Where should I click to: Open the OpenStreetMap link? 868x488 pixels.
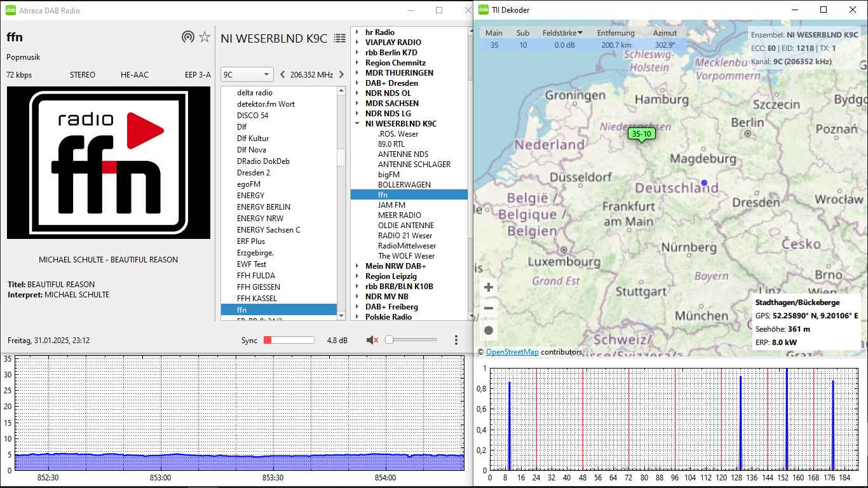coord(512,352)
